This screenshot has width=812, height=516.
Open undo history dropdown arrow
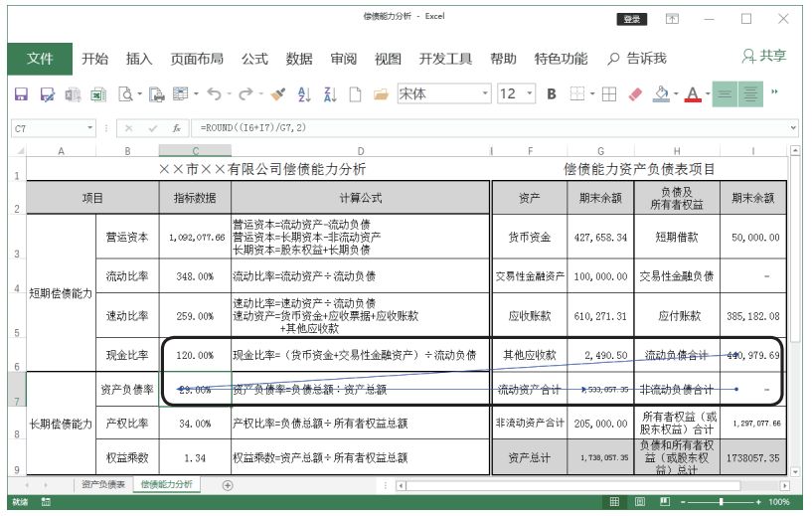click(x=228, y=94)
